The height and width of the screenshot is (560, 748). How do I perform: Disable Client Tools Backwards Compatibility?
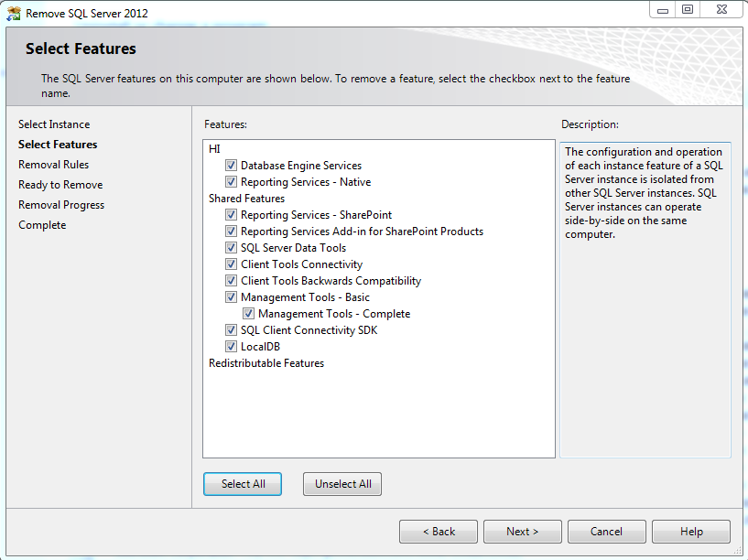pyautogui.click(x=231, y=281)
